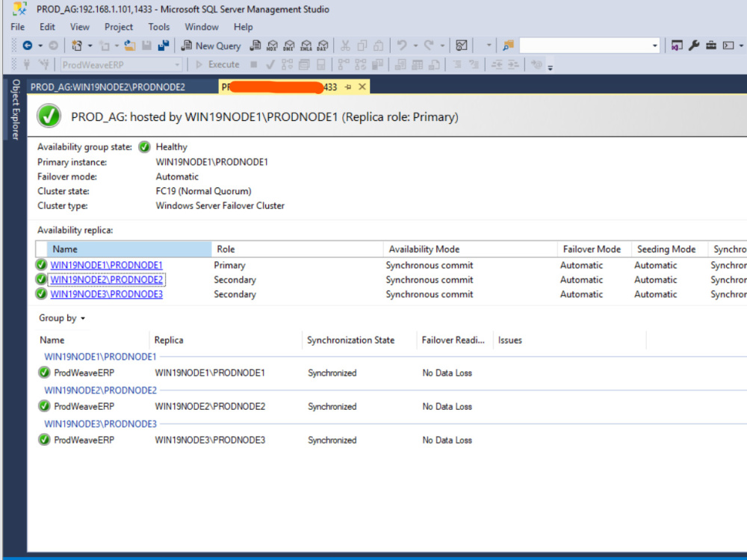The width and height of the screenshot is (747, 560).
Task: Open a Database Engine Query via icon
Action: 255,46
